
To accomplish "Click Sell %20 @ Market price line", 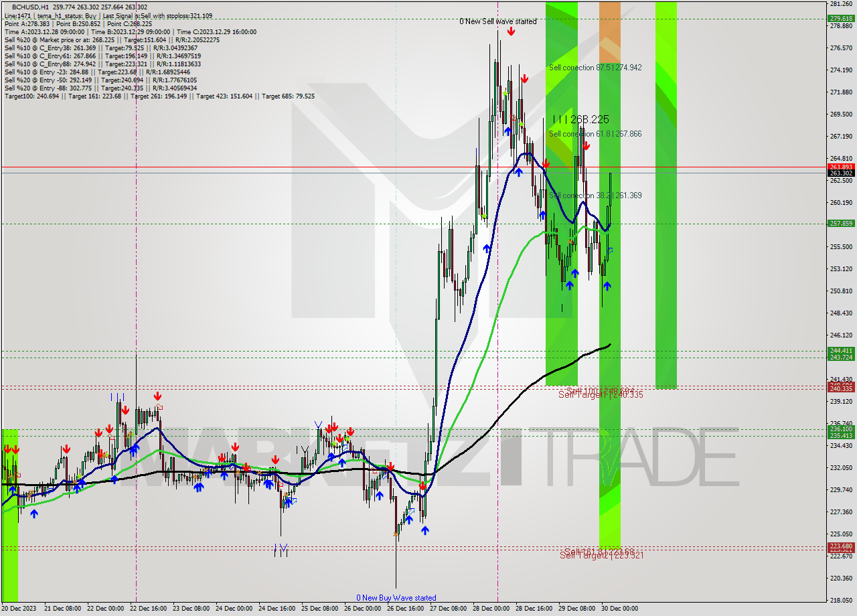I will coord(112,40).
